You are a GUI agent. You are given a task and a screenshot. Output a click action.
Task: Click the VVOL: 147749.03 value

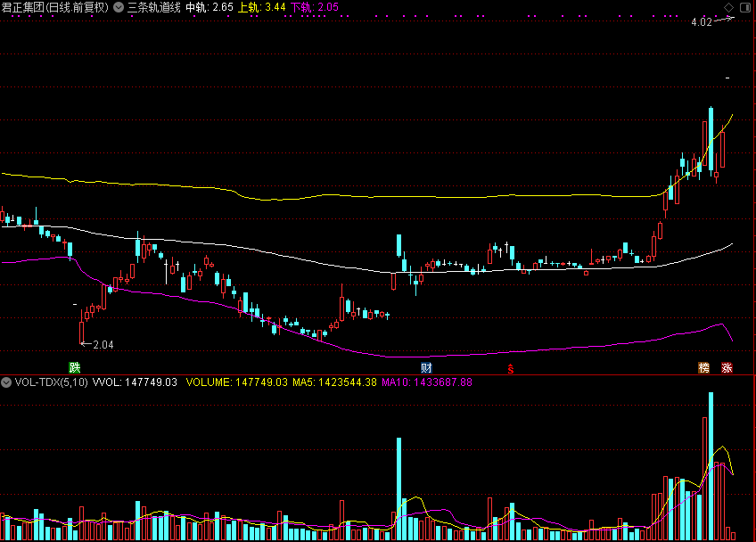(x=135, y=382)
